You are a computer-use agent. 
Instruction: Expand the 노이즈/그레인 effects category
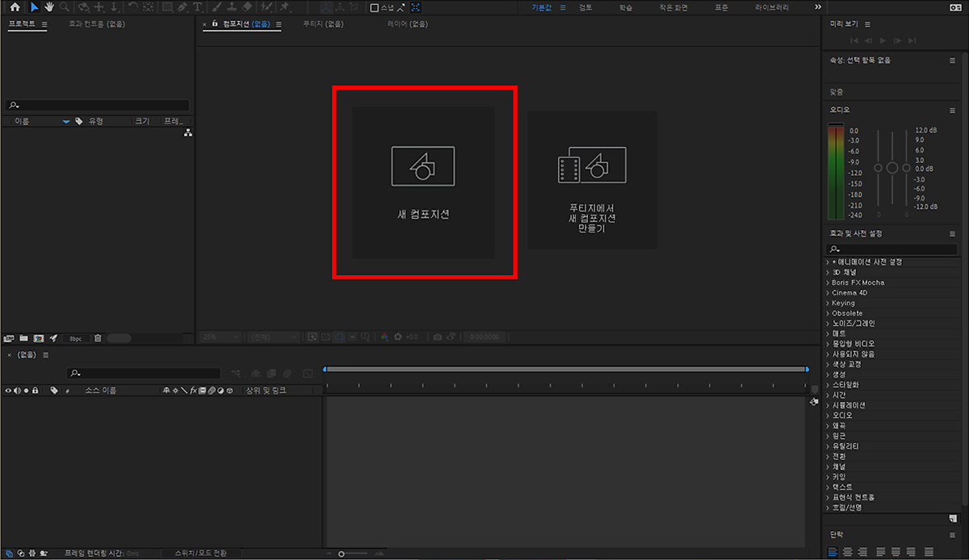[853, 324]
